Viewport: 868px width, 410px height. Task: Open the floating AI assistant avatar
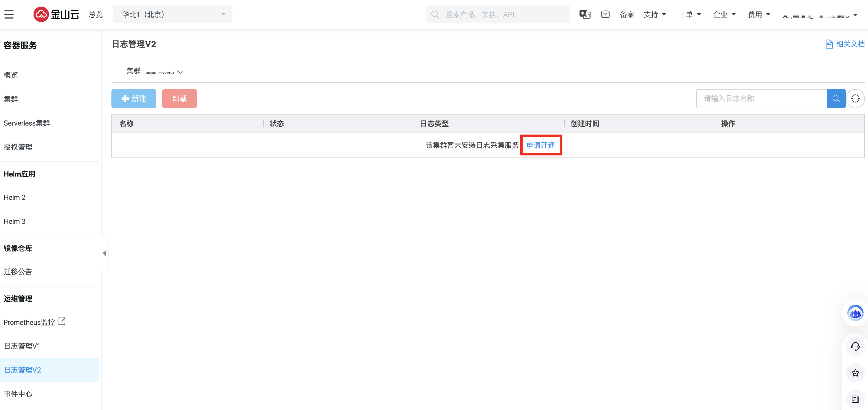(x=855, y=313)
